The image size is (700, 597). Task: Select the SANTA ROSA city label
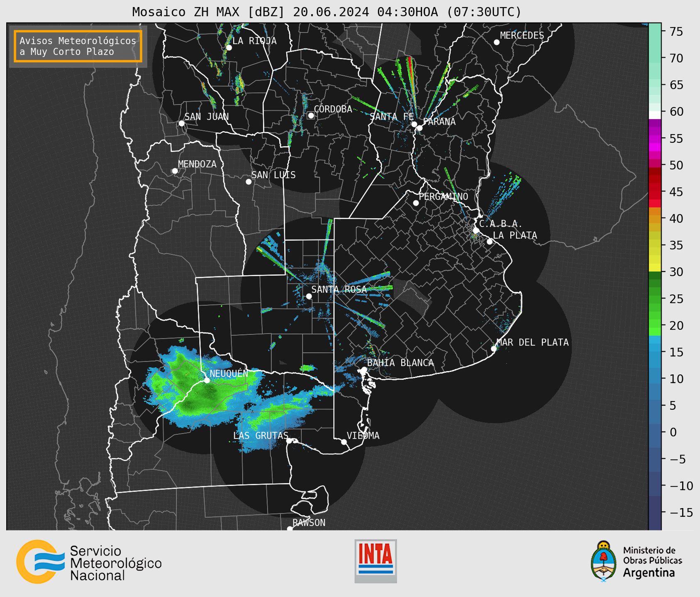(339, 289)
